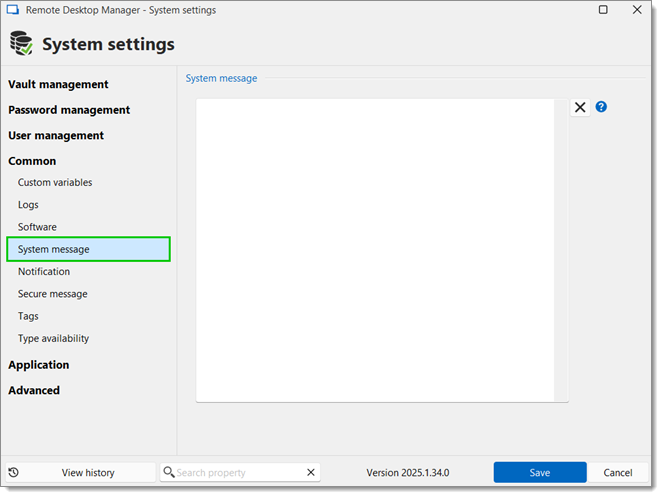
Task: Clear the Search property field
Action: [311, 472]
